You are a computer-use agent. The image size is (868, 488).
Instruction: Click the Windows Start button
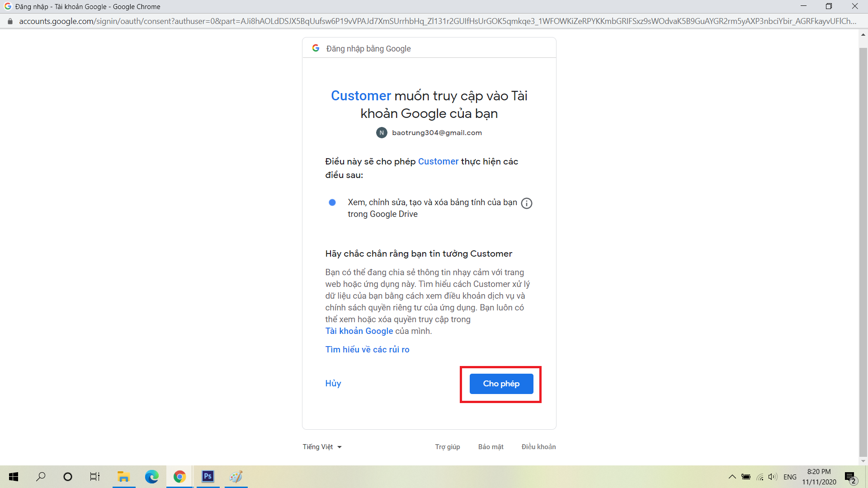(14, 476)
